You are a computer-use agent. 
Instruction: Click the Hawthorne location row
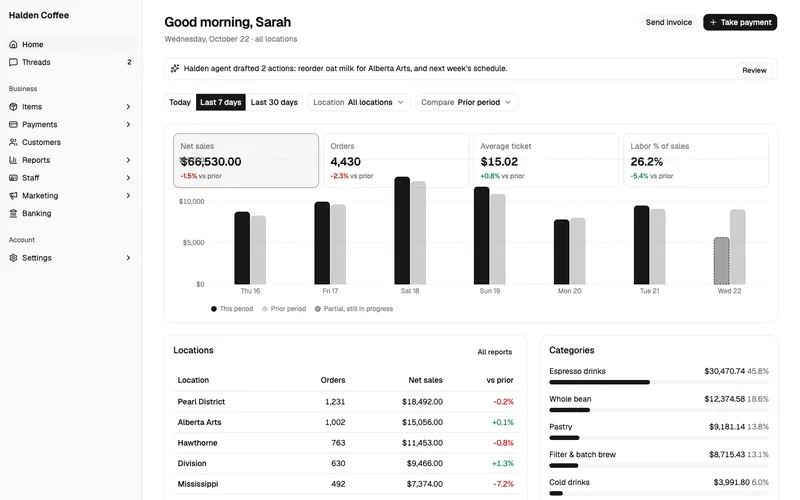(x=346, y=443)
